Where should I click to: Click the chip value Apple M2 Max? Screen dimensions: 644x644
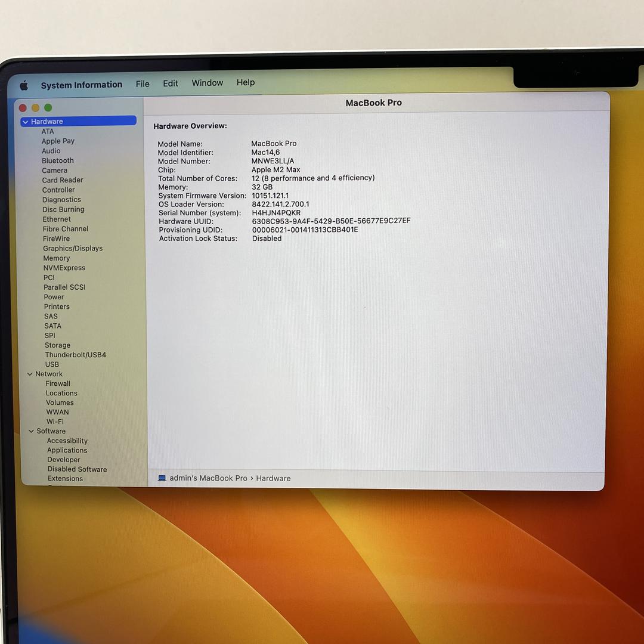pos(276,170)
